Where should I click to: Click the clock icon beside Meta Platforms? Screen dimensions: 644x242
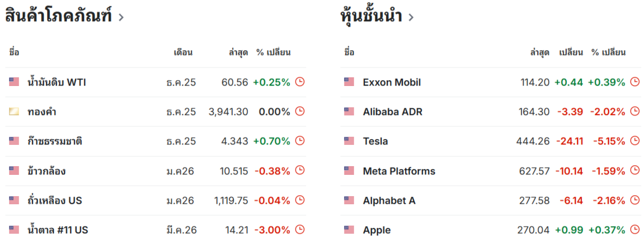635,171
